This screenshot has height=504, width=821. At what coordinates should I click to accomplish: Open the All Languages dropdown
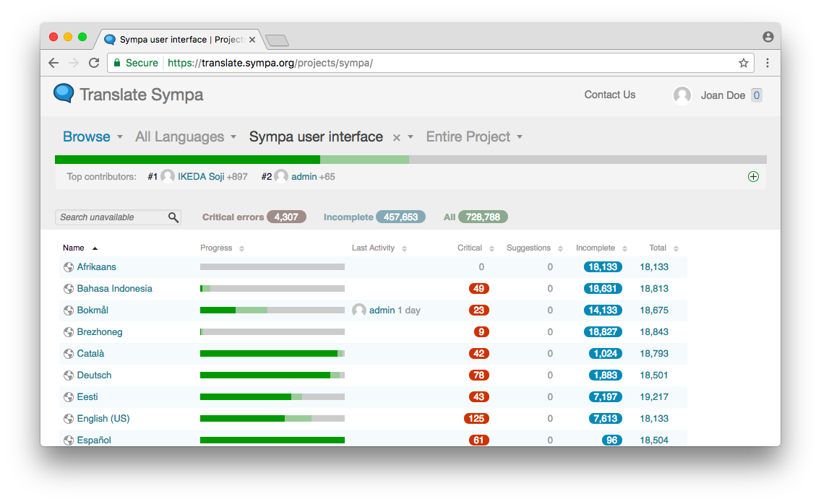pos(186,136)
